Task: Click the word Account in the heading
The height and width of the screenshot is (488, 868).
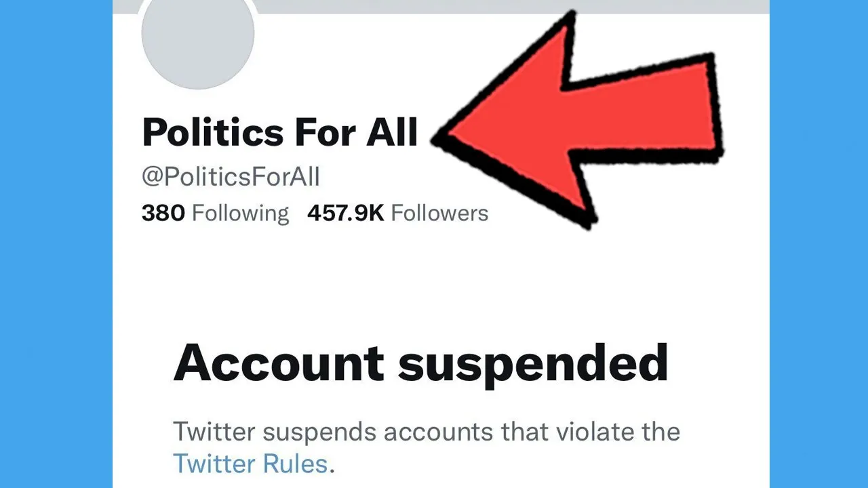Action: tap(279, 364)
